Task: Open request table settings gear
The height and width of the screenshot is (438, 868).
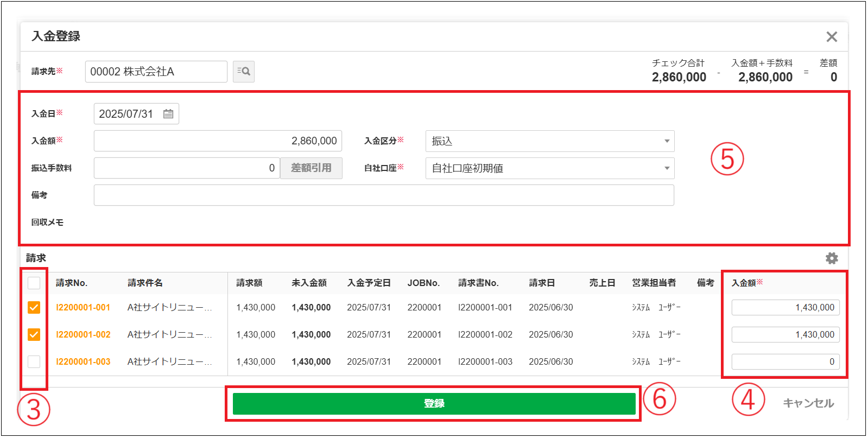Action: [831, 258]
